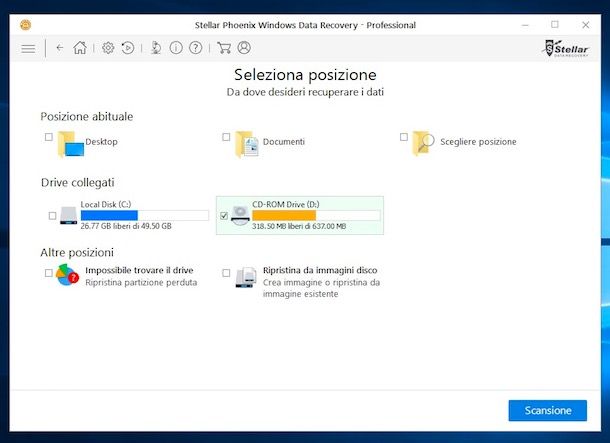Check the Local Disk (C:) checkbox
This screenshot has height=443, width=610.
tap(53, 215)
